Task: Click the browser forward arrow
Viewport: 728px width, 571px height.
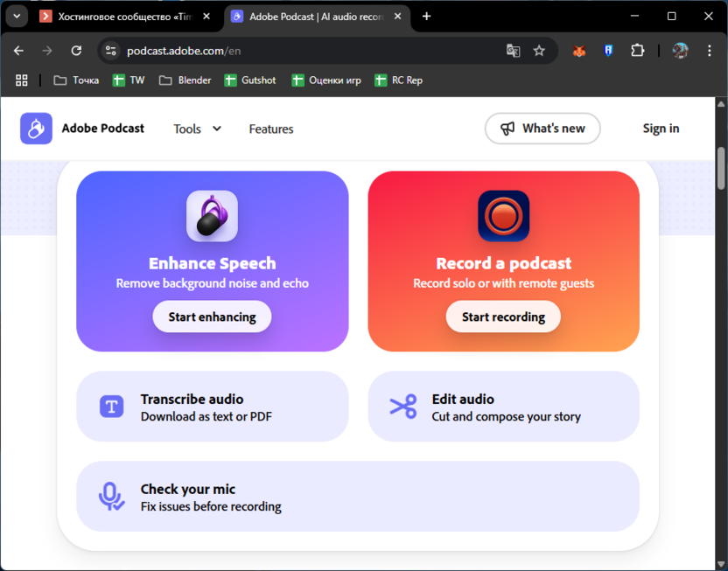Action: pyautogui.click(x=47, y=51)
